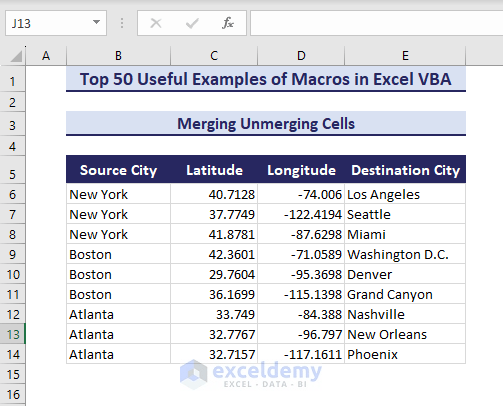Select latitude cell 37.7749
This screenshot has height=406, width=503.
coord(214,214)
